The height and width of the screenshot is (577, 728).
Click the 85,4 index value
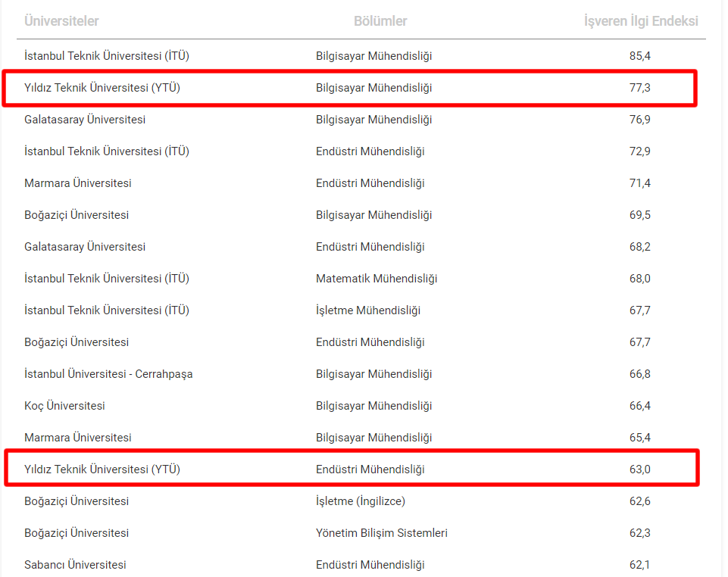(x=639, y=56)
